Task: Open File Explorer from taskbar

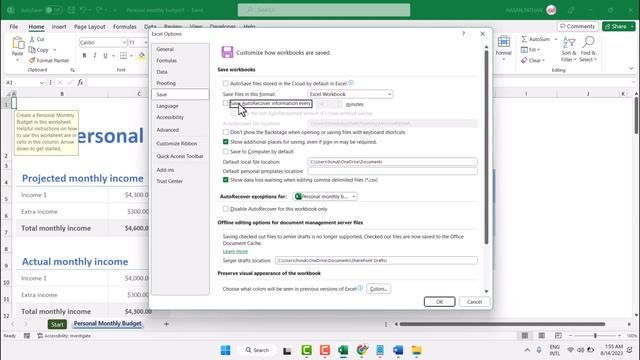Action: tap(416, 350)
